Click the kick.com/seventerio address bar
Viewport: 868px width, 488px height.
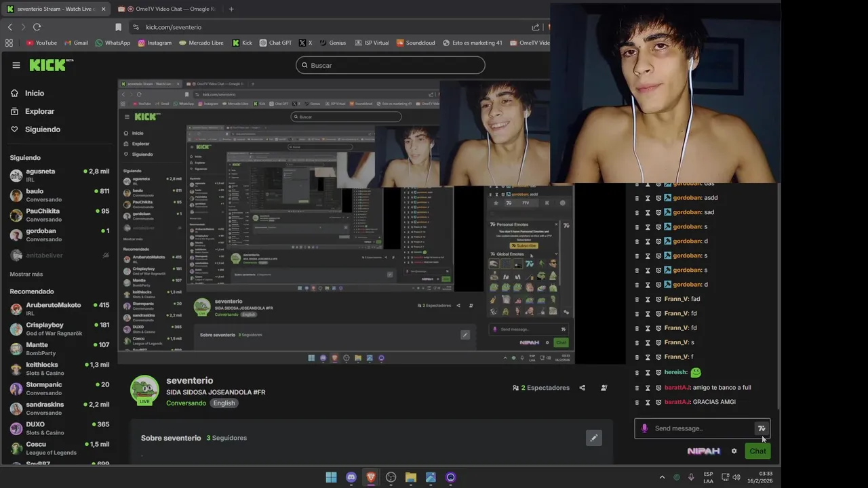click(332, 27)
